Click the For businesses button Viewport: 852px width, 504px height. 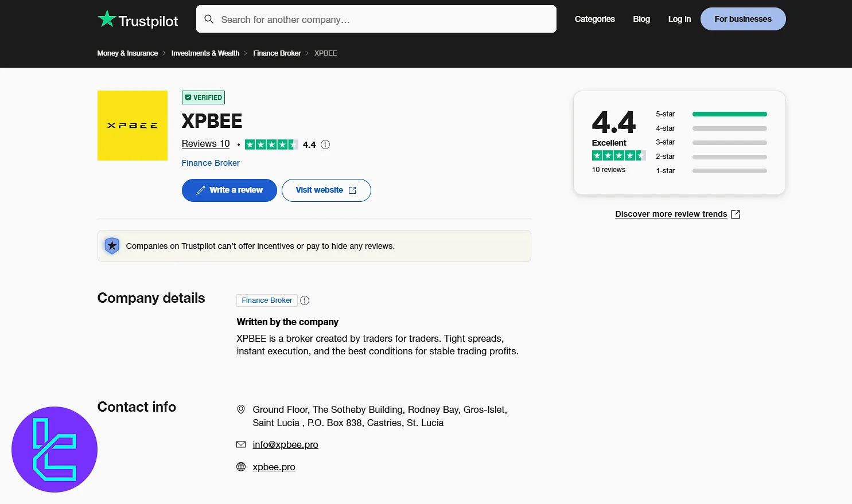pyautogui.click(x=743, y=19)
